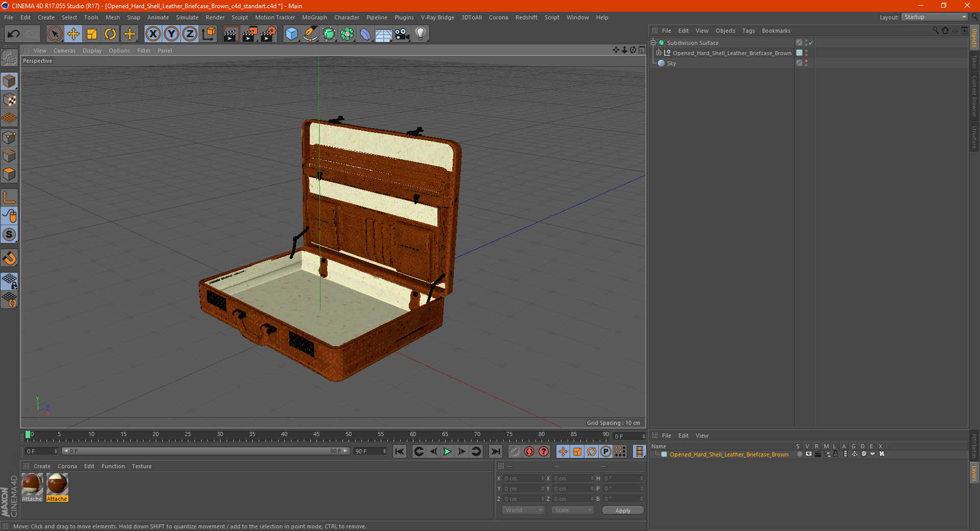
Task: Open viewport Cameras menu
Action: pyautogui.click(x=64, y=51)
